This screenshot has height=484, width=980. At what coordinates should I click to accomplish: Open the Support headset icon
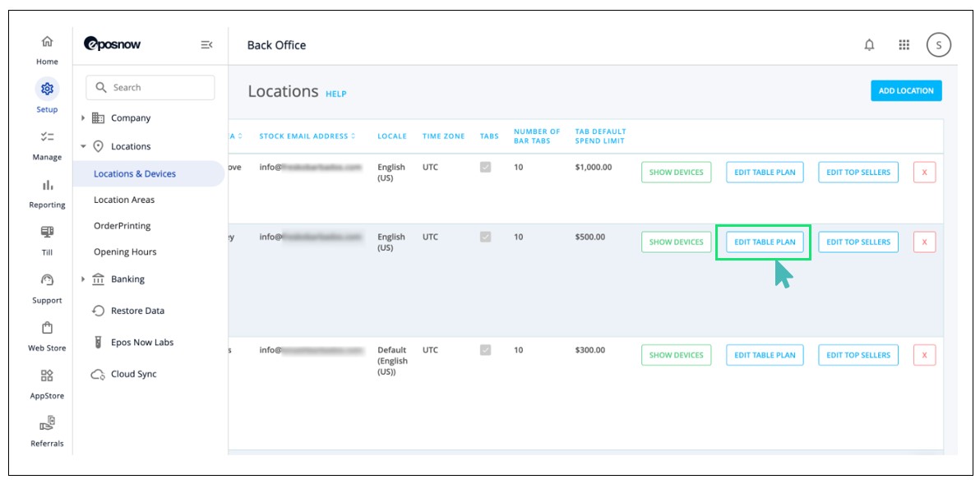point(47,280)
